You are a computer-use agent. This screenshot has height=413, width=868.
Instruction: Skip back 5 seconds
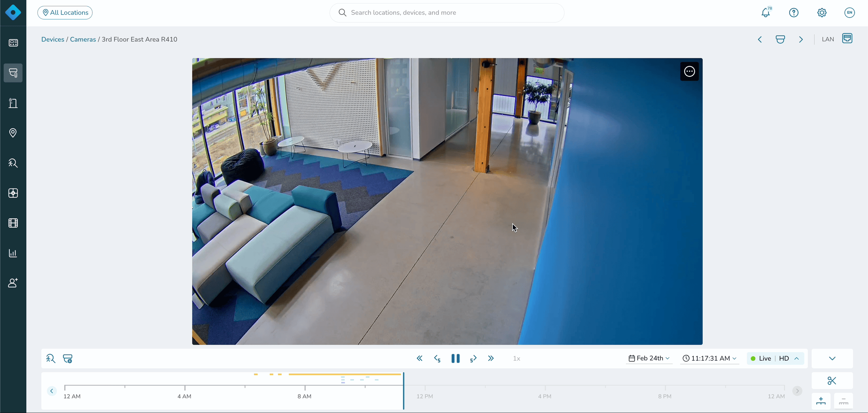[x=437, y=359]
